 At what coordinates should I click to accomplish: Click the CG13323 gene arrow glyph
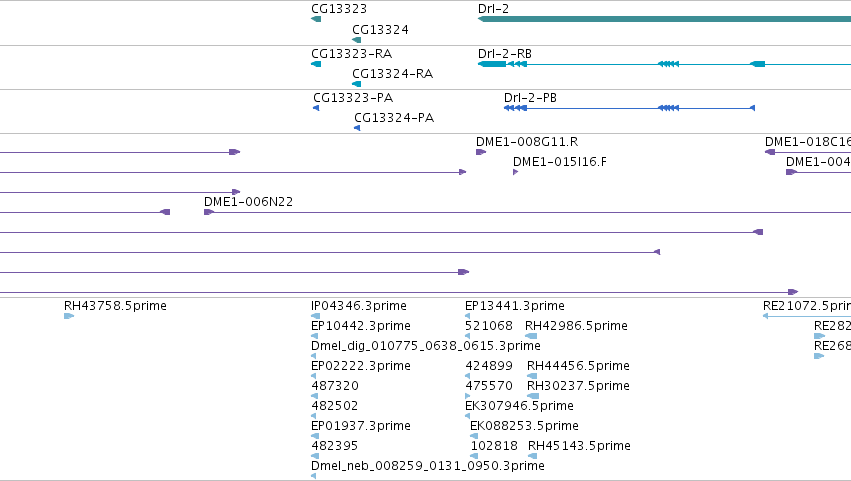tap(316, 19)
